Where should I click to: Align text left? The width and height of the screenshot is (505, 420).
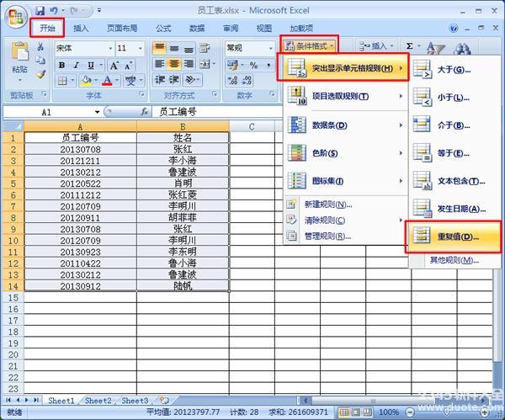[159, 64]
